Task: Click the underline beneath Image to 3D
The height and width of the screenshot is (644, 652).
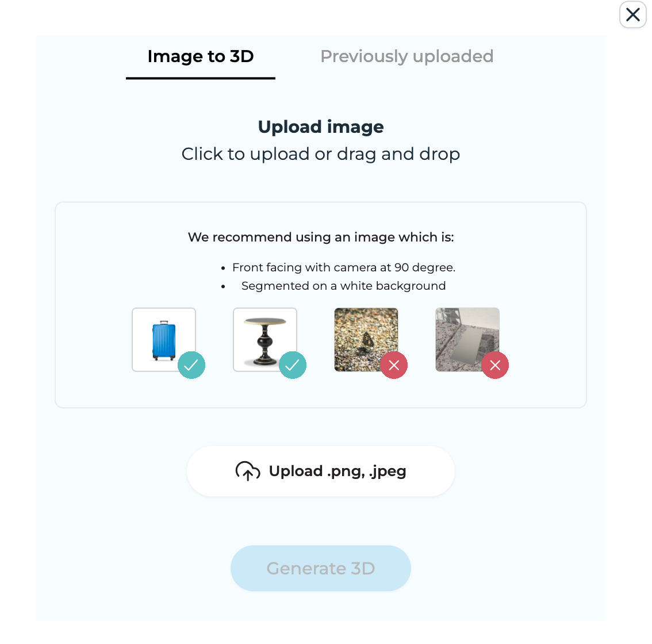Action: [x=201, y=78]
